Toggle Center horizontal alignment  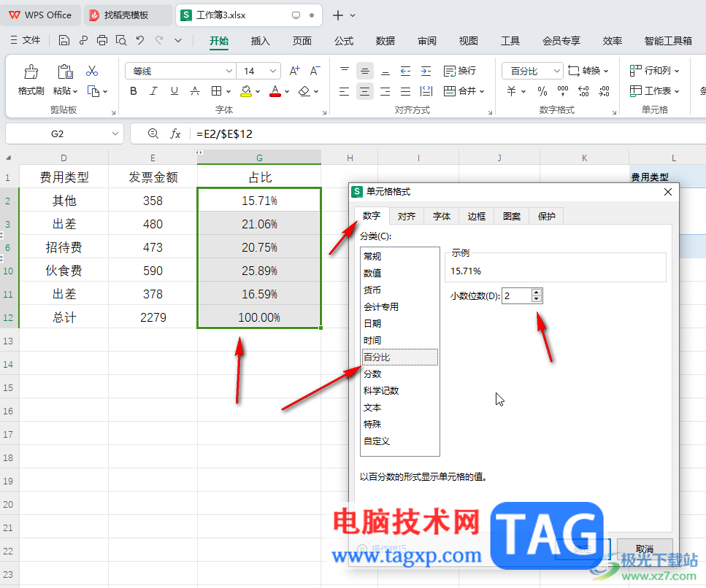365,91
